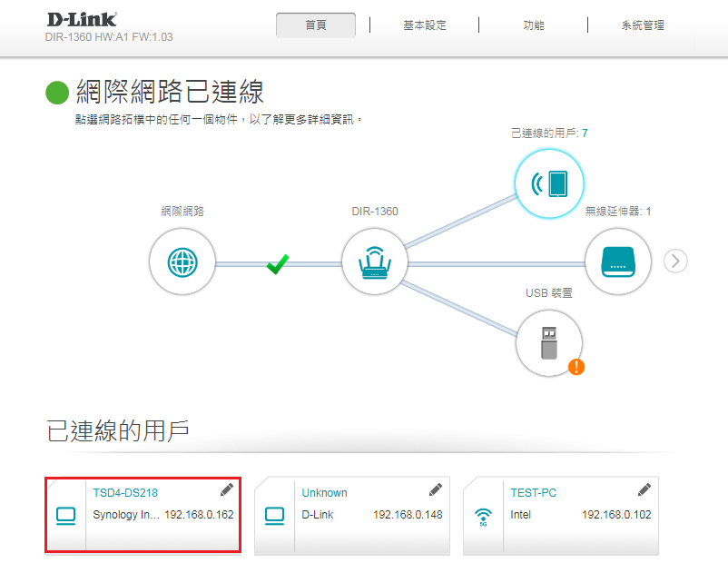Click the TSD4-DS218 device name link

[125, 493]
